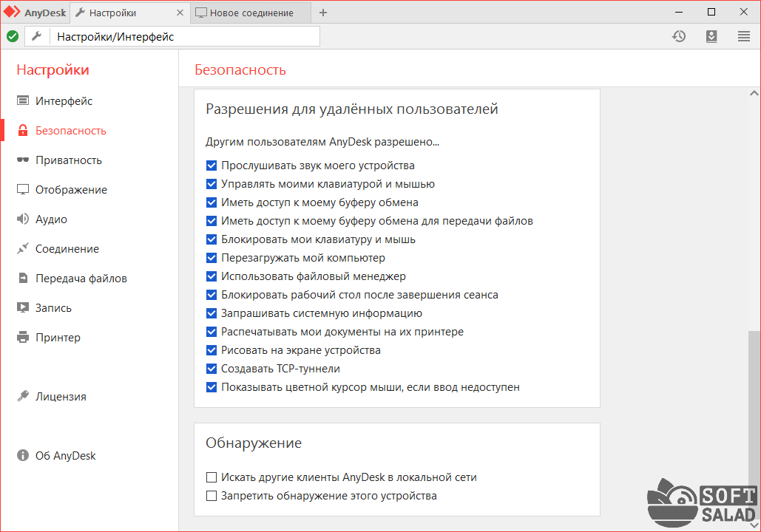Go to Лицензия settings page
Screen dimensions: 761x532
tap(61, 397)
